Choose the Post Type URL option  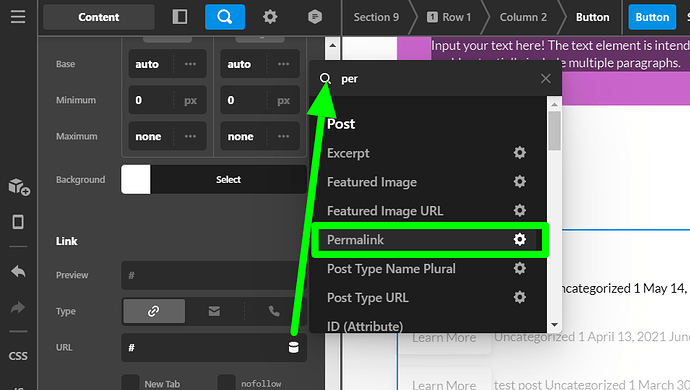point(367,298)
